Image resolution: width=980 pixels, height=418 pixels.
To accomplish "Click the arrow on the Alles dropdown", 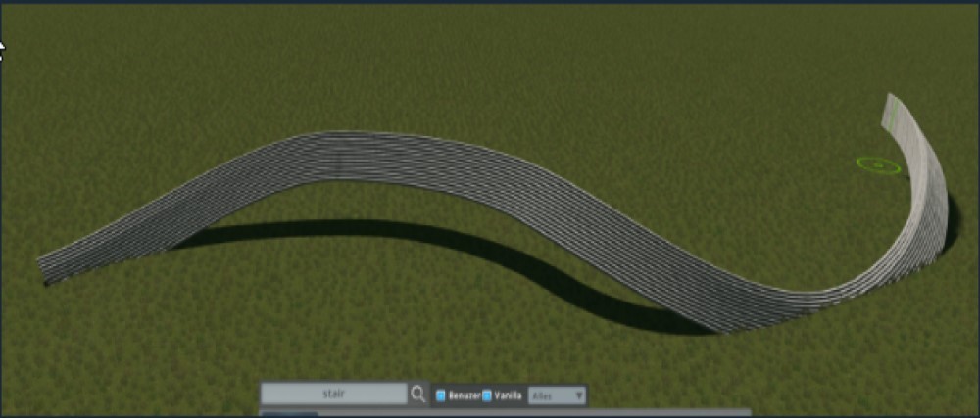I will tap(579, 395).
